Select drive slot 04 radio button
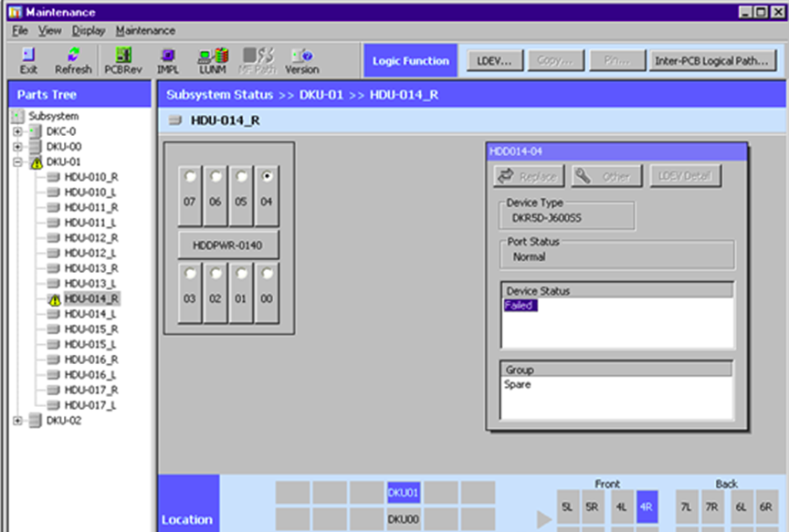 (267, 177)
